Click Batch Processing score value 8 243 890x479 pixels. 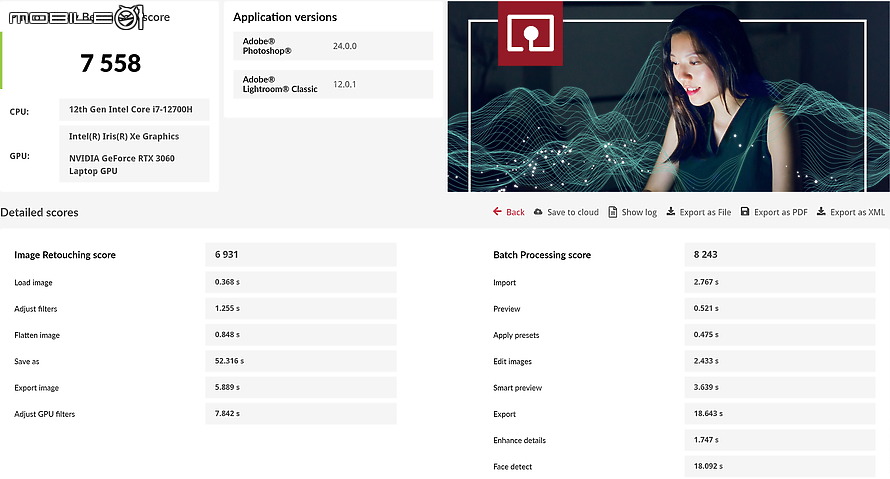(780, 255)
